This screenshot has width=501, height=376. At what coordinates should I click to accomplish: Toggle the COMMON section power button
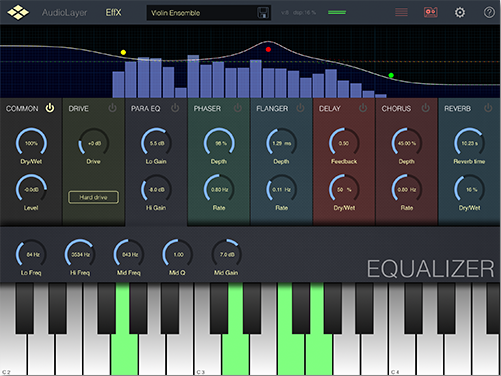(50, 108)
